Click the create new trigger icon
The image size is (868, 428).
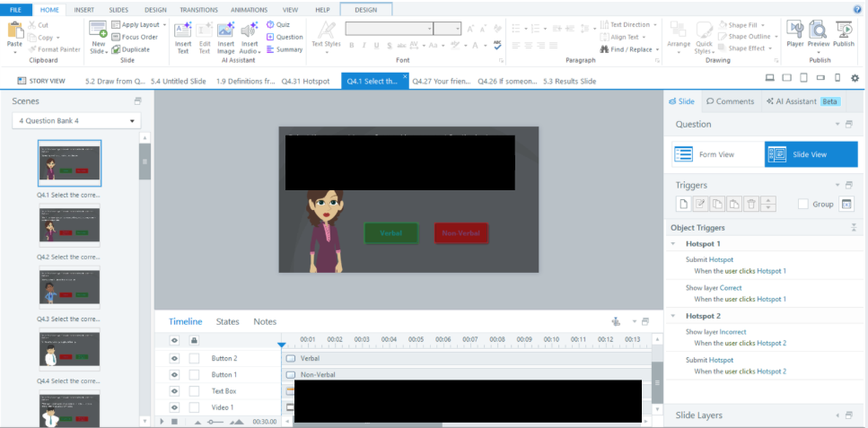[684, 204]
